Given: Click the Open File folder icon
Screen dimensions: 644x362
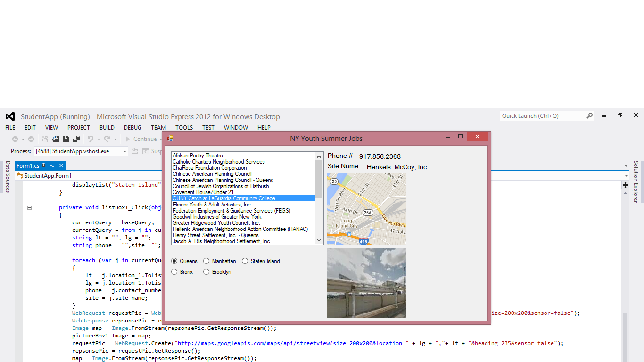Looking at the screenshot, I should [56, 139].
